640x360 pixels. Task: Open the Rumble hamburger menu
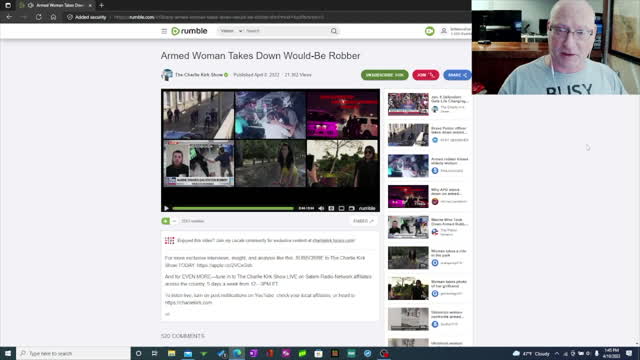tap(164, 31)
